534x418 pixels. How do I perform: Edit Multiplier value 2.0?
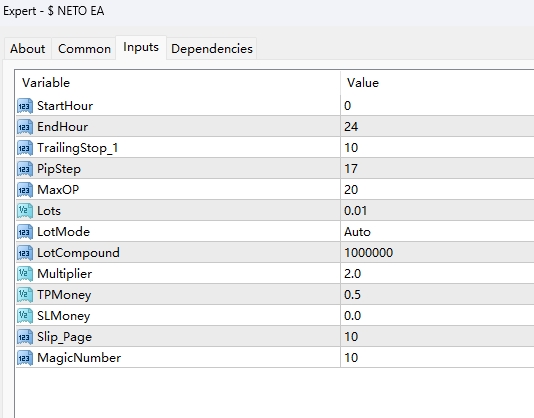(x=437, y=274)
